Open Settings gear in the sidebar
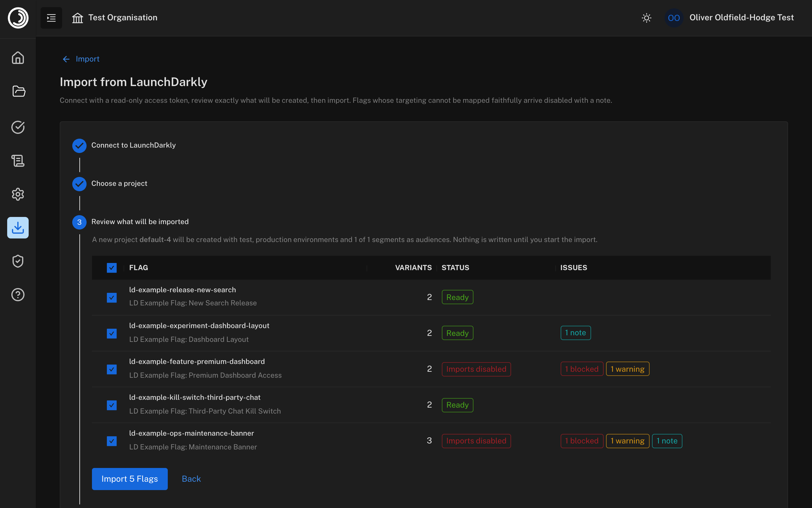Image resolution: width=812 pixels, height=508 pixels. [x=18, y=194]
